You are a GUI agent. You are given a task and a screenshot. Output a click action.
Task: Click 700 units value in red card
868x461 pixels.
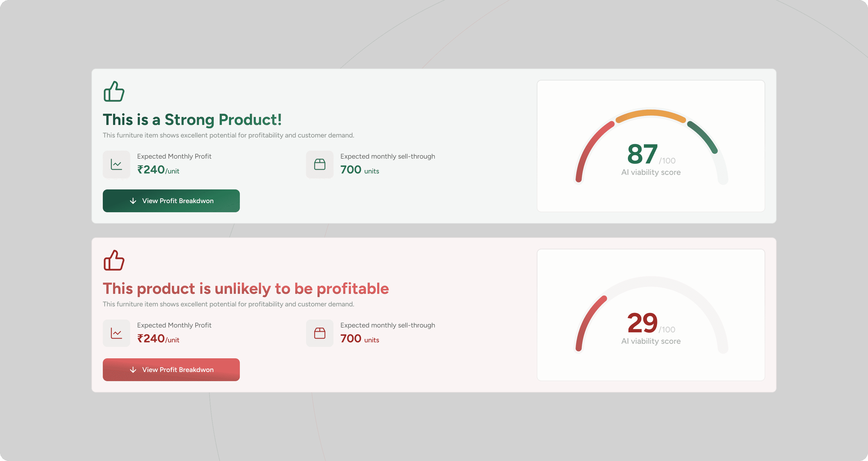(x=359, y=339)
